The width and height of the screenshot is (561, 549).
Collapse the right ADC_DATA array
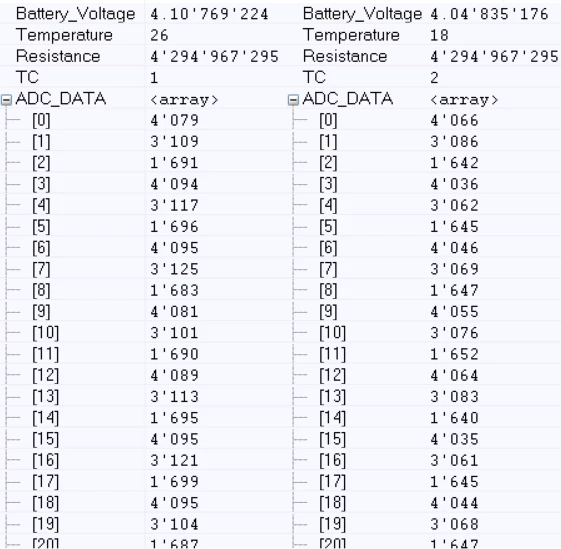pyautogui.click(x=293, y=100)
